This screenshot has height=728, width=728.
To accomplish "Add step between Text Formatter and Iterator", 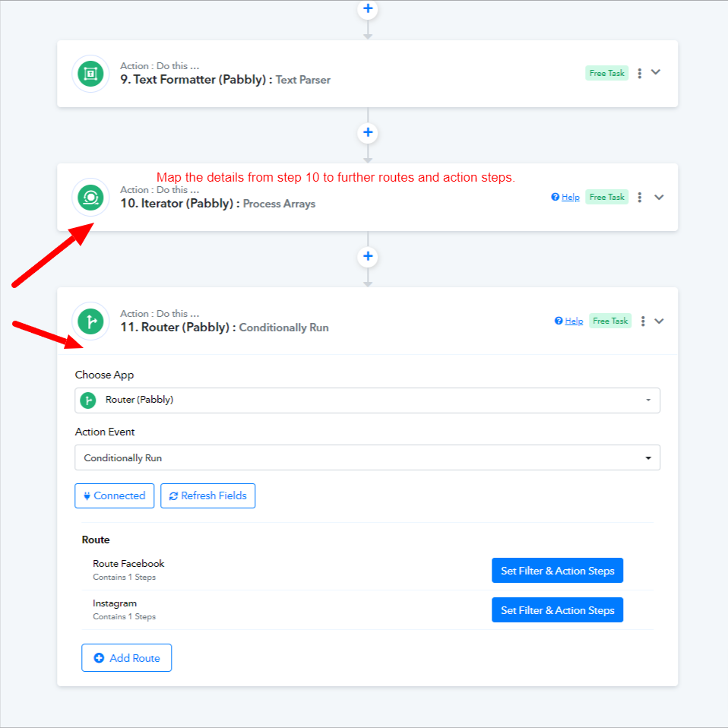I will [368, 132].
